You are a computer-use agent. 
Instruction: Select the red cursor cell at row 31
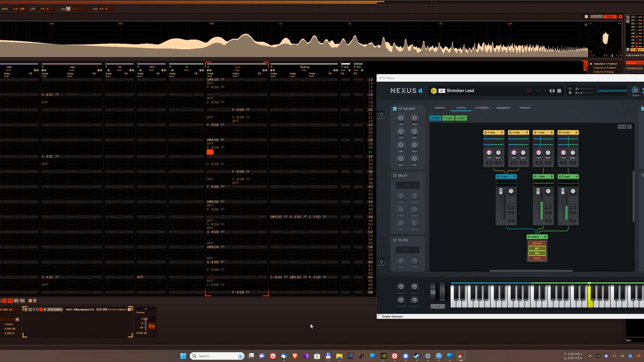tap(210, 152)
